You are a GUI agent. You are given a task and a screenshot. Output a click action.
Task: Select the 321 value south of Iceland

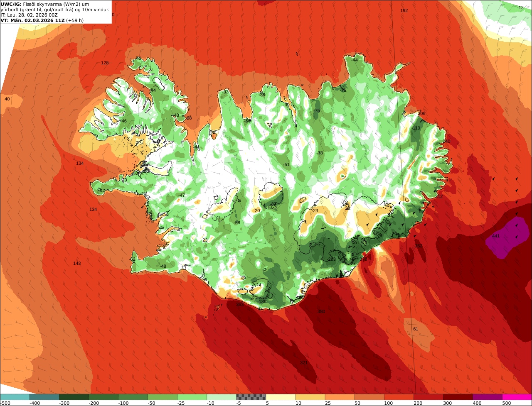304,362
